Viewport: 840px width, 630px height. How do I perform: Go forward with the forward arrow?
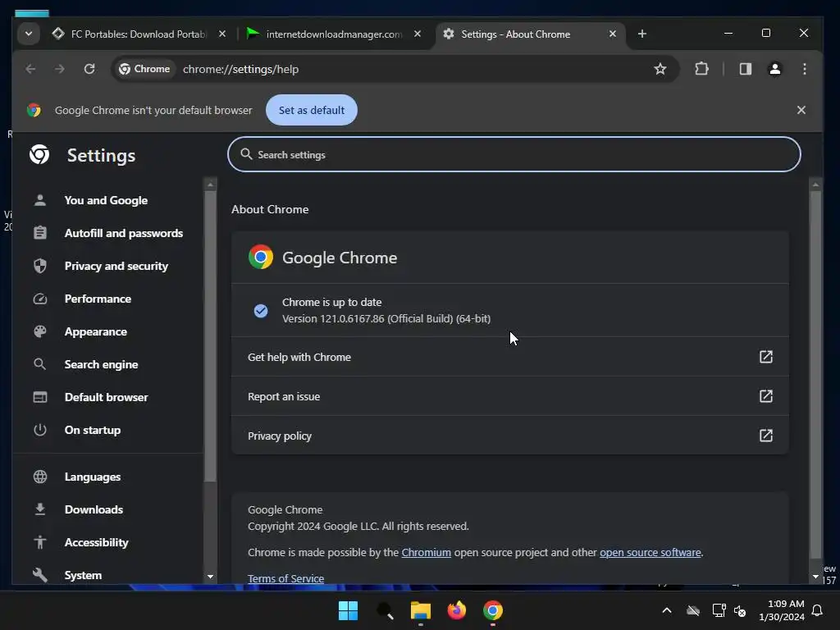click(x=59, y=69)
